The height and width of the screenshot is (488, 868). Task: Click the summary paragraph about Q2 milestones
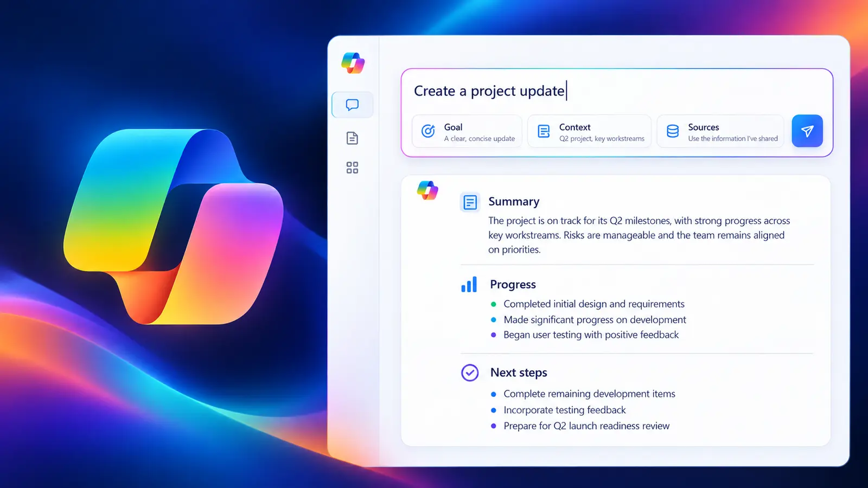coord(639,235)
